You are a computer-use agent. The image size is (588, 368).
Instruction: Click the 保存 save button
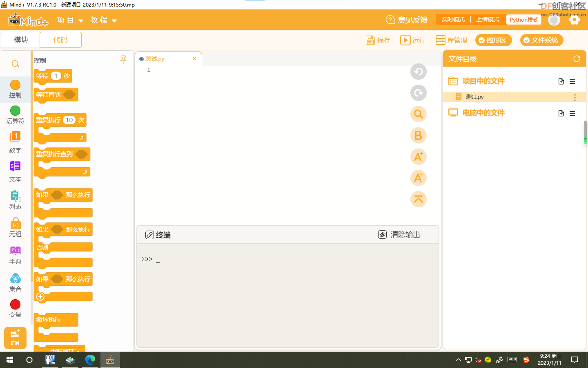pos(378,40)
